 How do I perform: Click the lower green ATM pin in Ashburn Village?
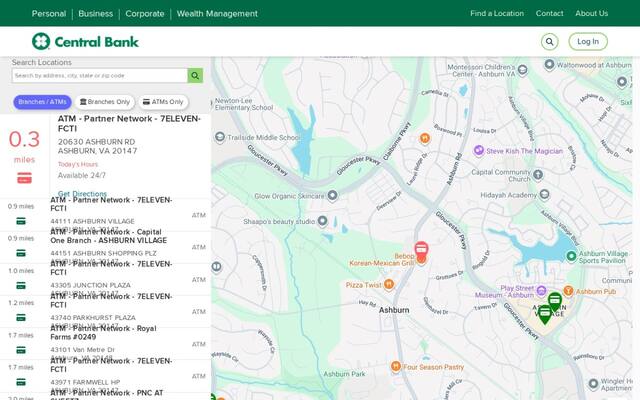(x=545, y=314)
